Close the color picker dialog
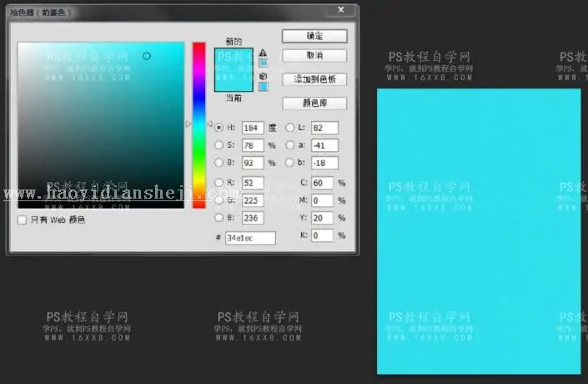The height and width of the screenshot is (384, 588). pyautogui.click(x=340, y=10)
